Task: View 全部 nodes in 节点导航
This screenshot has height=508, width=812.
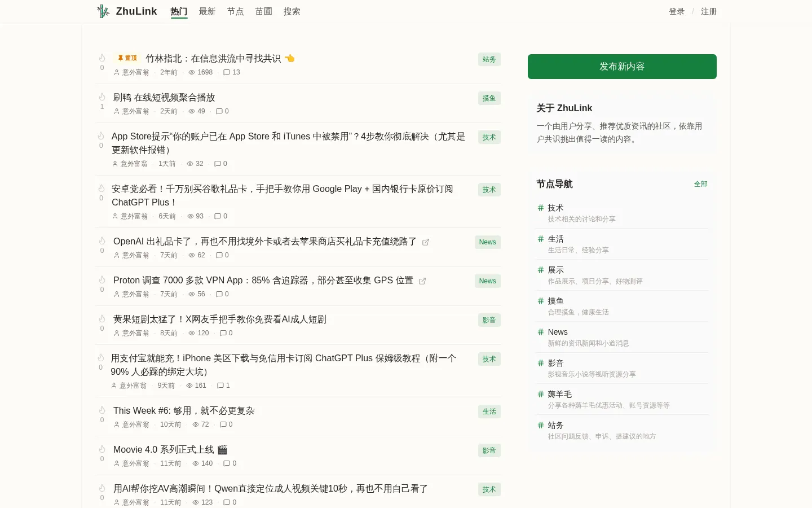Action: pyautogui.click(x=701, y=184)
